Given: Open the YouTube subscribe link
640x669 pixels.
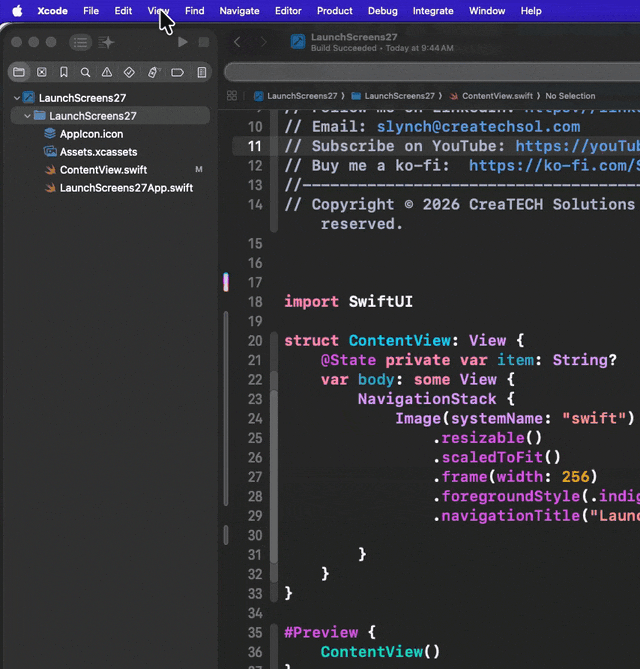Looking at the screenshot, I should tap(578, 146).
